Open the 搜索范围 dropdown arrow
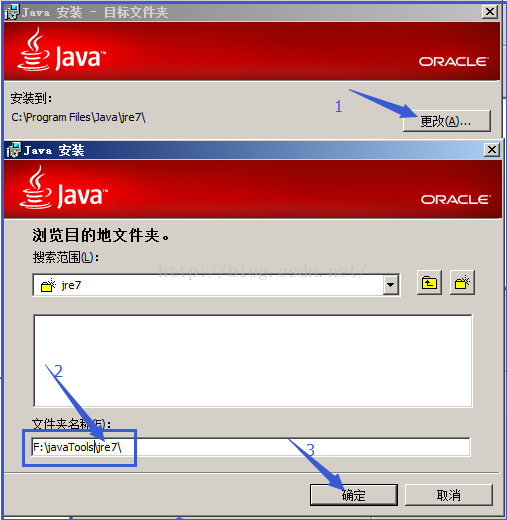The image size is (507, 520). pyautogui.click(x=390, y=285)
